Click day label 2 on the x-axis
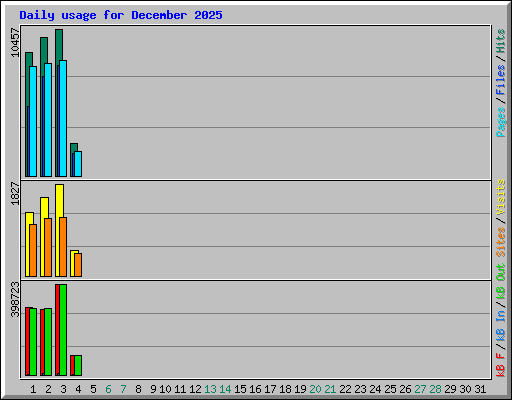Viewport: 512px width, 400px height. [48, 389]
